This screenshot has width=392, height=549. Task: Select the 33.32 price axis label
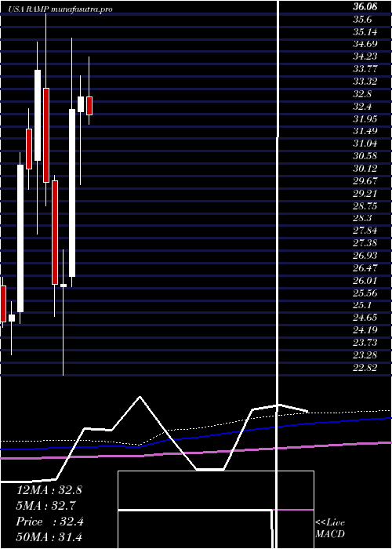pos(365,82)
